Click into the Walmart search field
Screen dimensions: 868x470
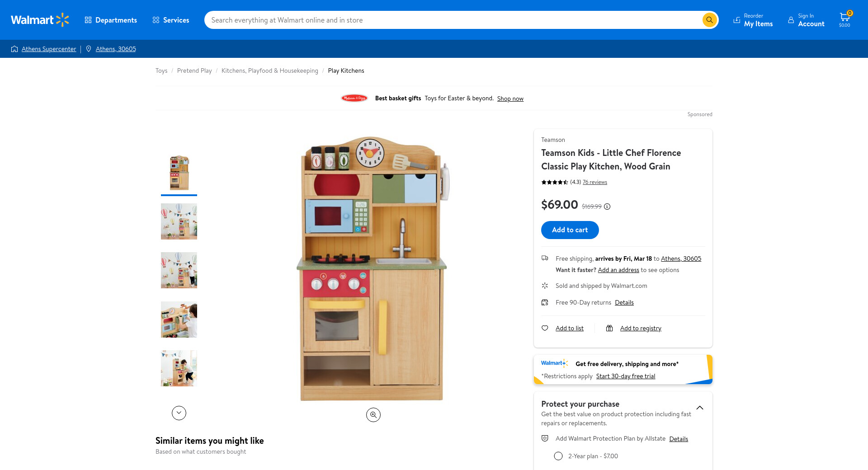(452, 20)
